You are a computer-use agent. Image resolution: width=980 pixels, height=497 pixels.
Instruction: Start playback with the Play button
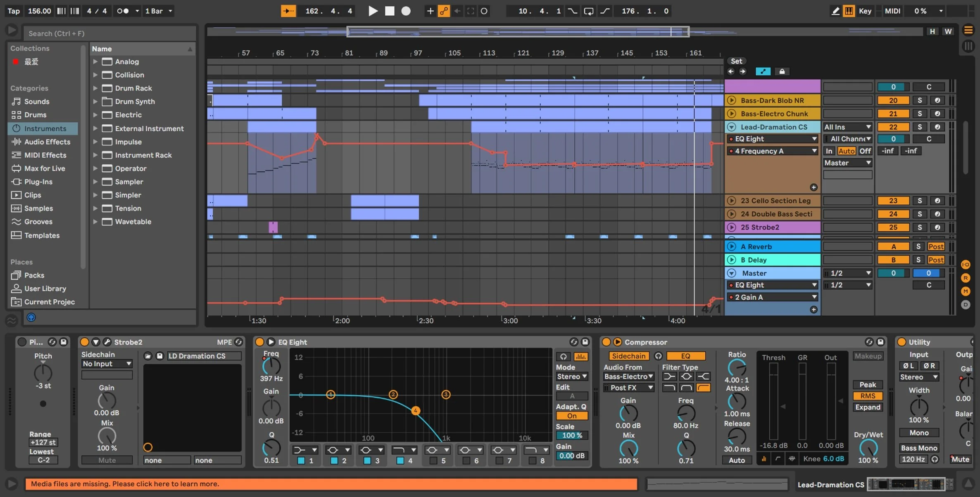tap(373, 11)
